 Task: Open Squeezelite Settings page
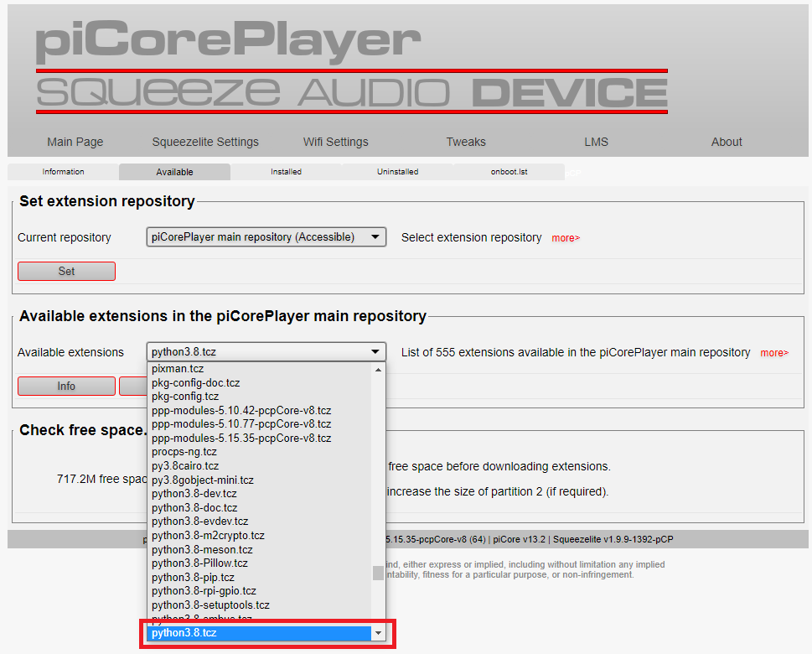205,142
